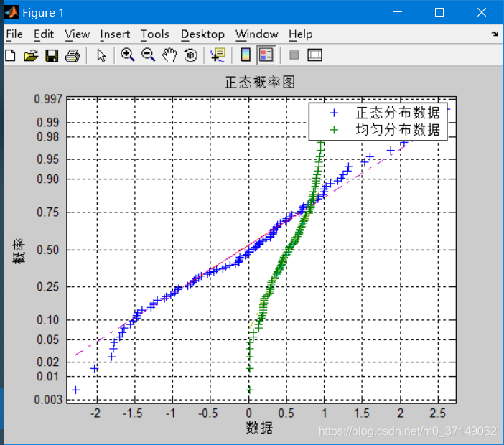
Task: Click the y-axis tick label 0.50
Action: [48, 250]
